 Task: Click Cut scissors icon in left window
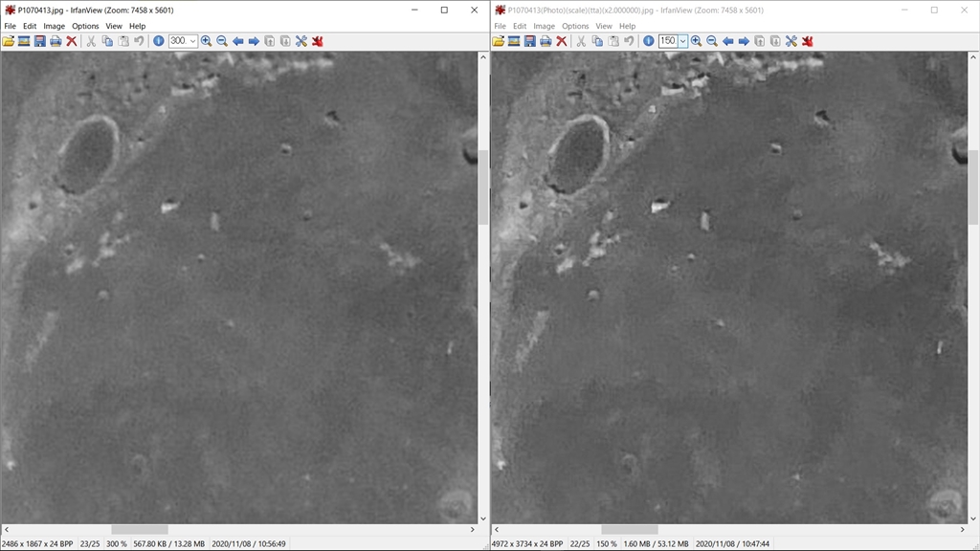click(91, 41)
